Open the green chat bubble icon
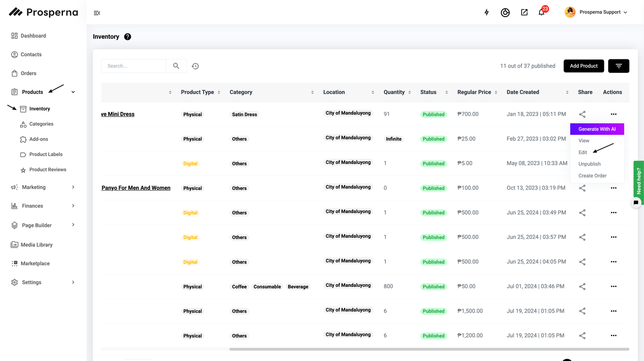The width and height of the screenshot is (644, 361). tap(636, 202)
